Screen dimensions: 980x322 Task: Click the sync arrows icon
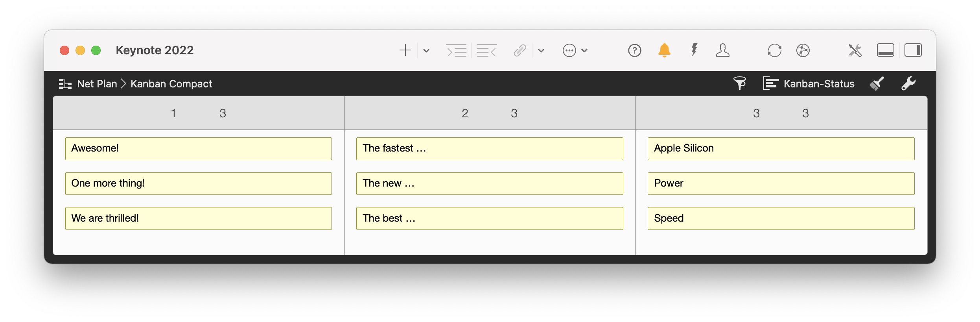coord(774,50)
